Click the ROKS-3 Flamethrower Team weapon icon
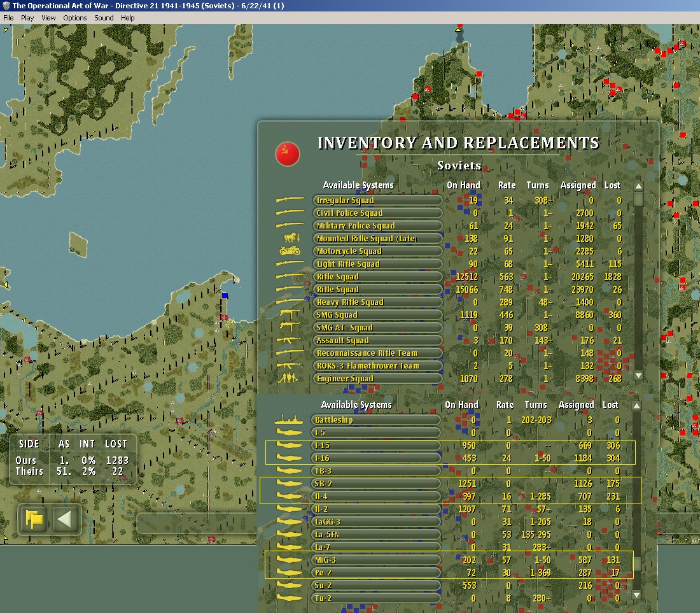This screenshot has width=700, height=613. point(288,365)
